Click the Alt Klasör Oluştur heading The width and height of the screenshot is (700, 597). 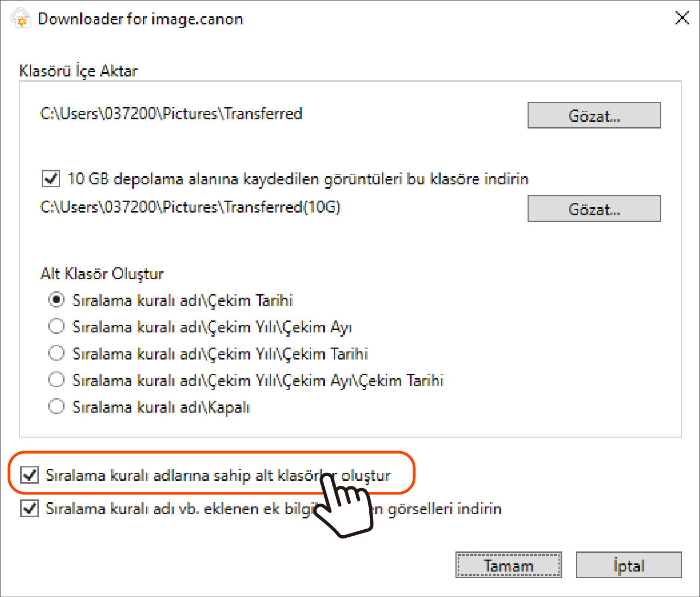102,274
